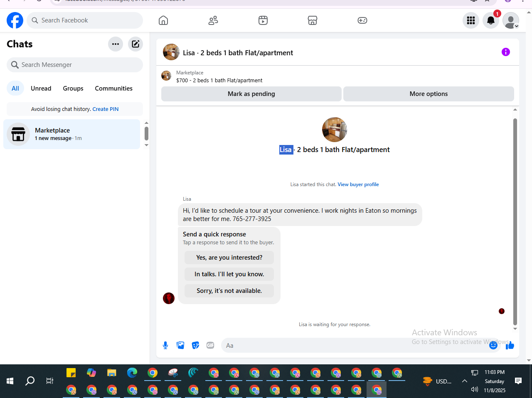The height and width of the screenshot is (398, 532).
Task: Click the conversation scroll down arrow
Action: 515,329
